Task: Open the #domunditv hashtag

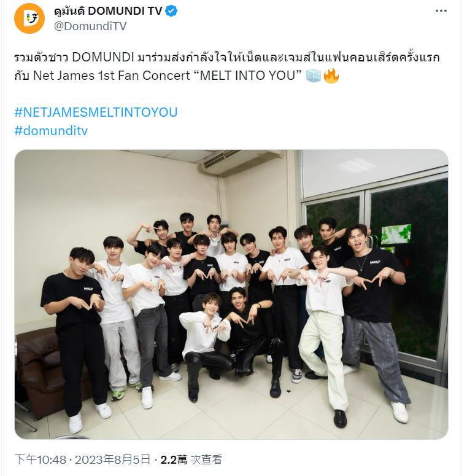Action: coord(51,131)
